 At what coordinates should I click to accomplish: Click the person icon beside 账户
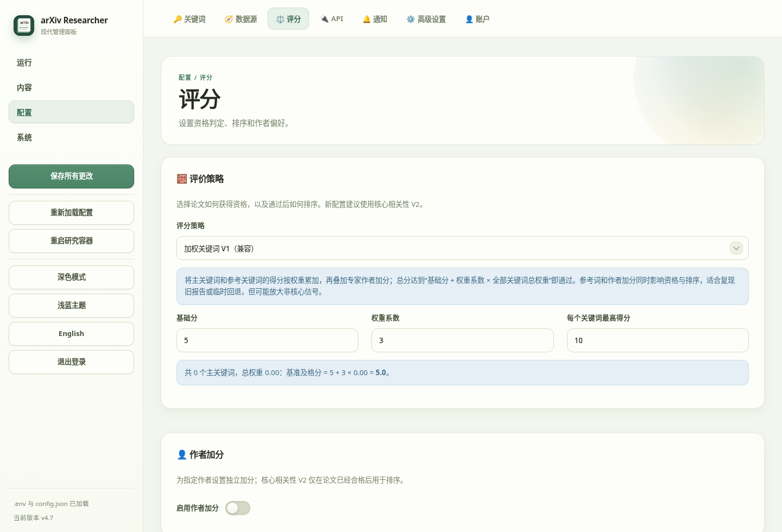coord(469,19)
